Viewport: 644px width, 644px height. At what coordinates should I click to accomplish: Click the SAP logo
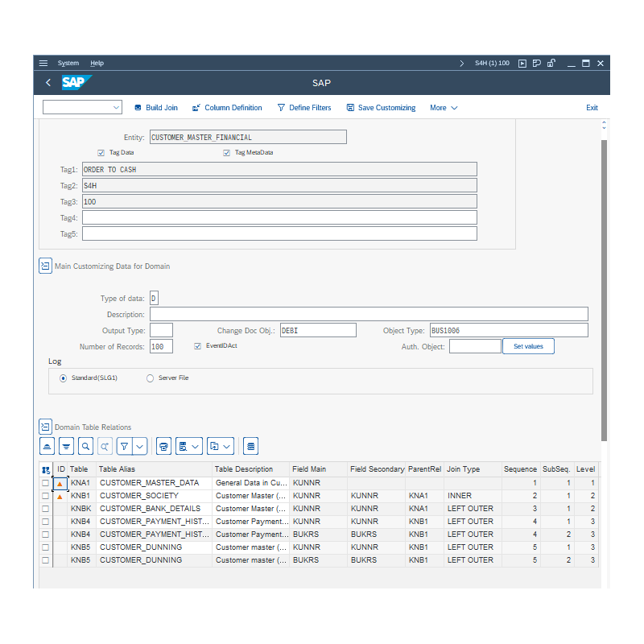(76, 83)
